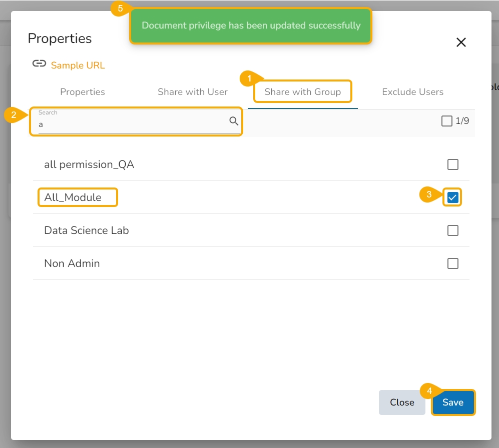
Task: Close the Properties dialog with X icon
Action: point(461,42)
